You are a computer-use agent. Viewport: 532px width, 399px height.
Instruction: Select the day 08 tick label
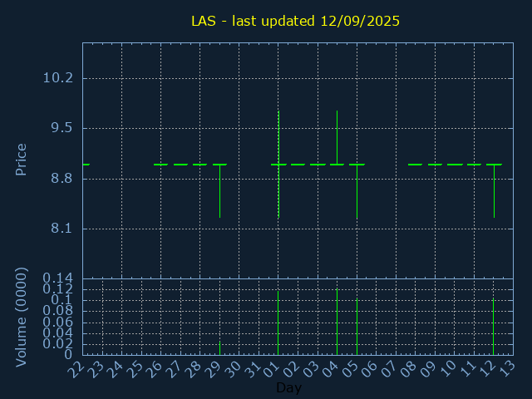pos(408,369)
